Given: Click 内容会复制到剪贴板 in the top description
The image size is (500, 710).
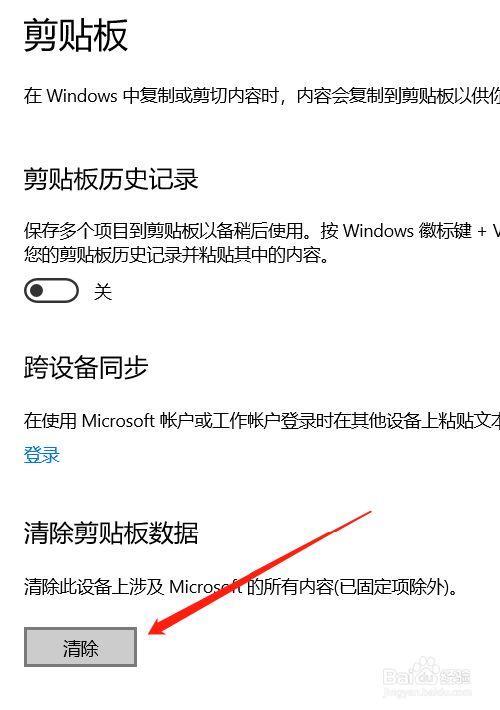Looking at the screenshot, I should click(x=375, y=96).
